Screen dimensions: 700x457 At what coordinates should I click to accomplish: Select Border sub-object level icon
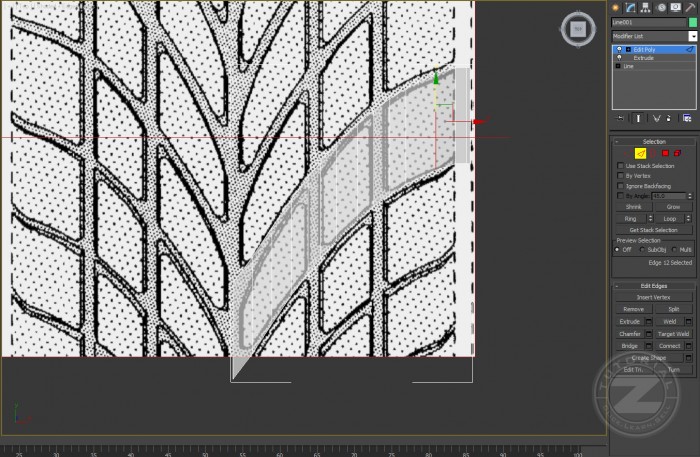point(653,154)
